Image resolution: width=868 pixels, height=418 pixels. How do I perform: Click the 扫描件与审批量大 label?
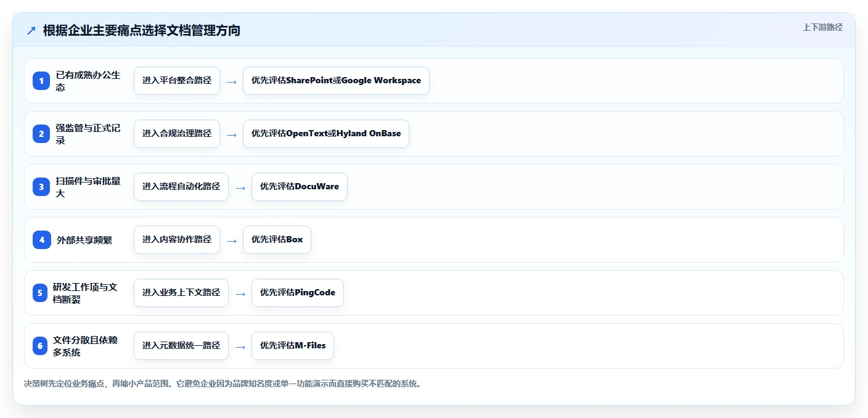(x=88, y=187)
